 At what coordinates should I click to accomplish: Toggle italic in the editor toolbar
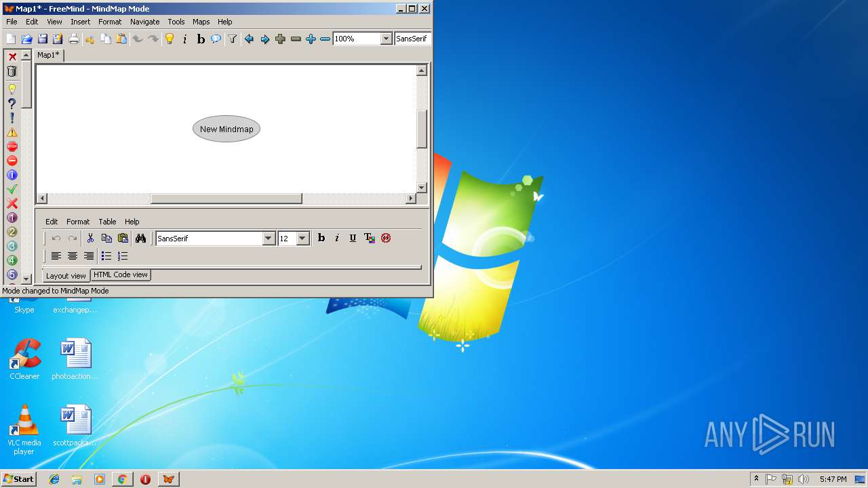pos(337,238)
